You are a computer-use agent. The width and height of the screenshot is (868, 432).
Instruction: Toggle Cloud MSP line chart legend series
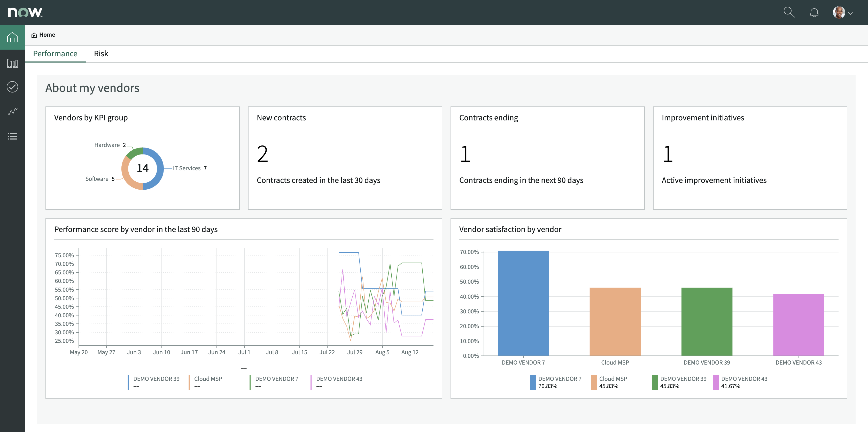[x=208, y=379]
